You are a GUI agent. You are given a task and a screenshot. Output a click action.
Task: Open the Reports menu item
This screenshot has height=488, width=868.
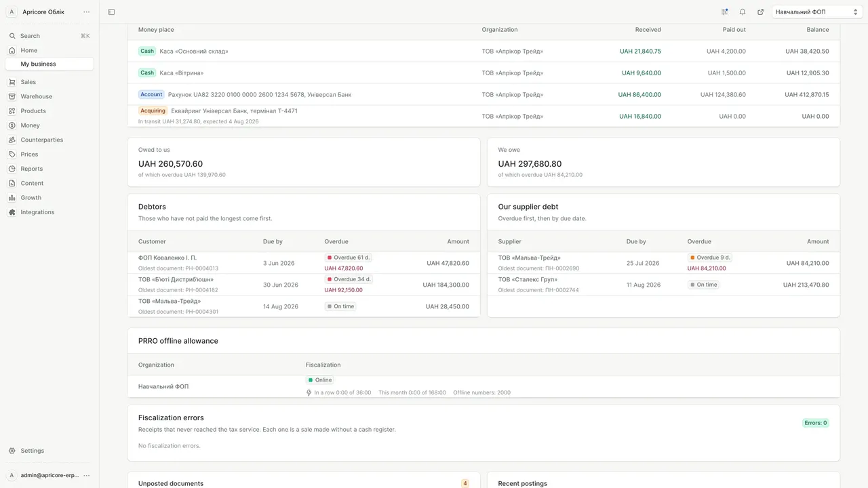[x=50, y=169]
